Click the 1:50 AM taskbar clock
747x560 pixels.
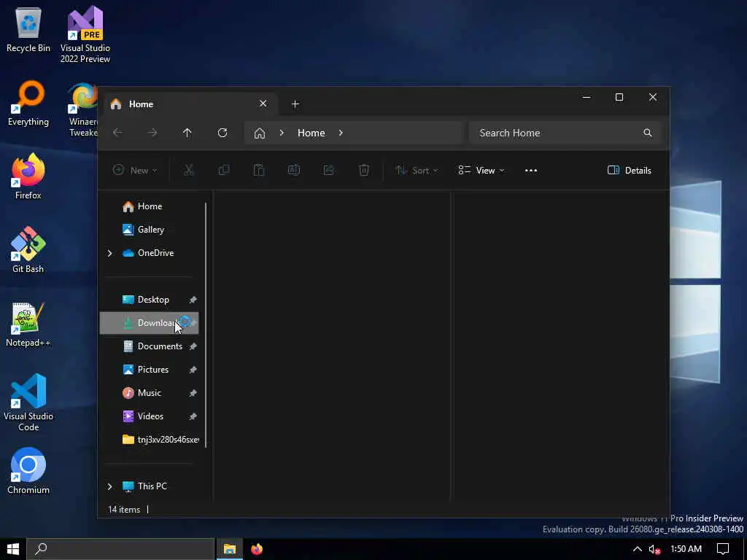tap(686, 549)
